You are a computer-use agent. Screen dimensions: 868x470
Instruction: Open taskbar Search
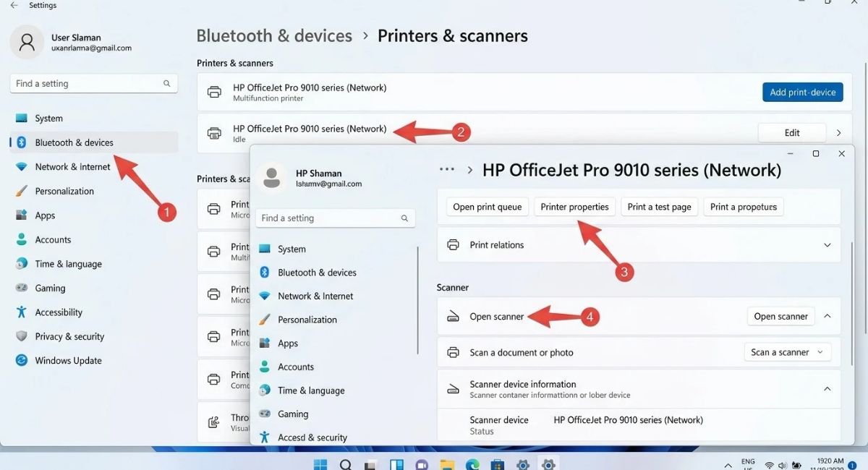(346, 465)
